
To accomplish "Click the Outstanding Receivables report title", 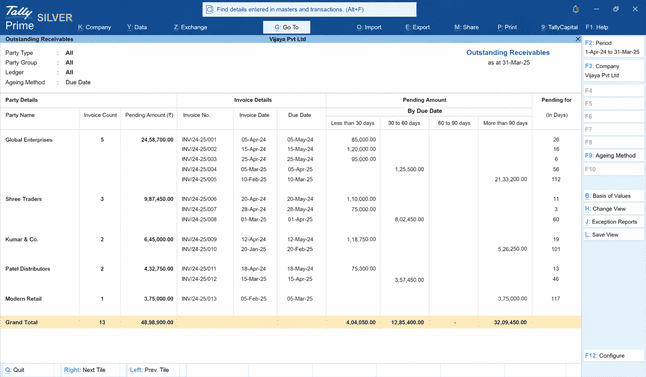I will tap(508, 52).
